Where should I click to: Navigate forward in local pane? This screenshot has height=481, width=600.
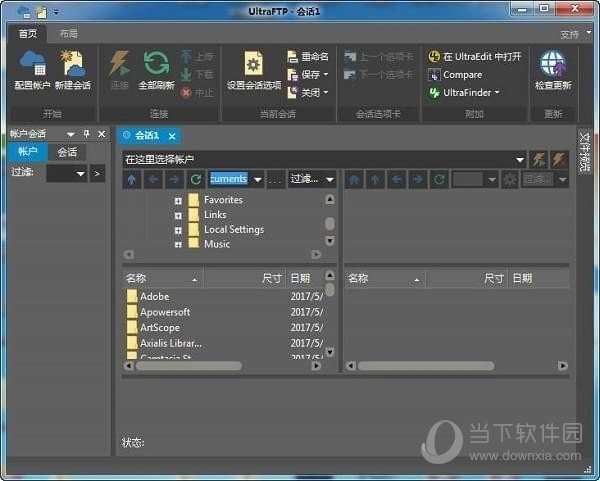tap(174, 179)
